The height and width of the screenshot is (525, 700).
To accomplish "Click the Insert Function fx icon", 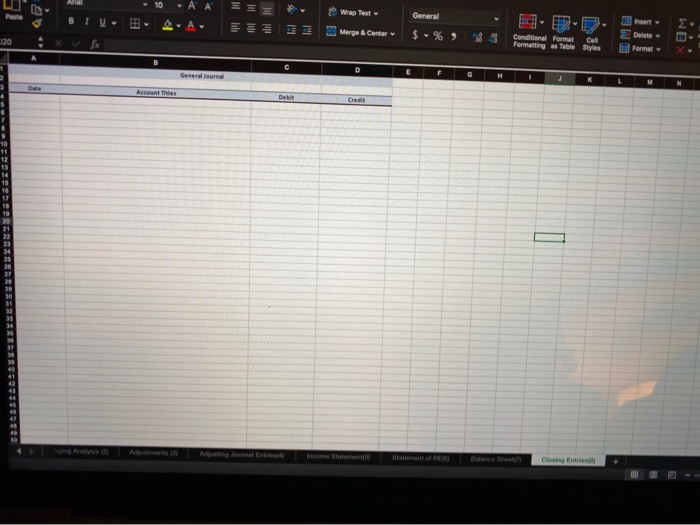I will pos(95,44).
